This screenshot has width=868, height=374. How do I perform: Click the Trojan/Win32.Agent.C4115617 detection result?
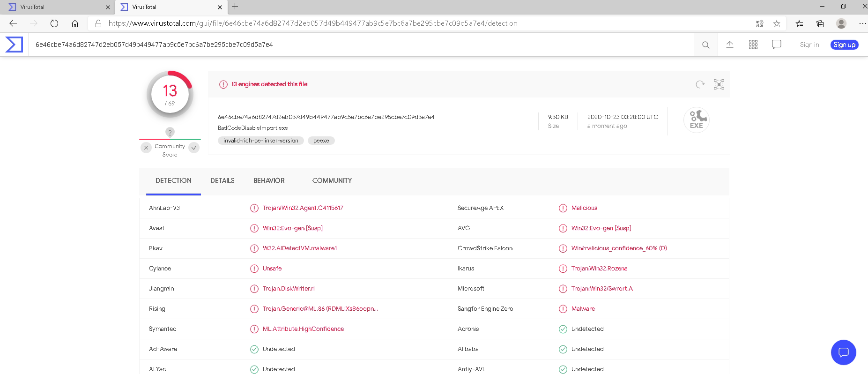point(303,208)
